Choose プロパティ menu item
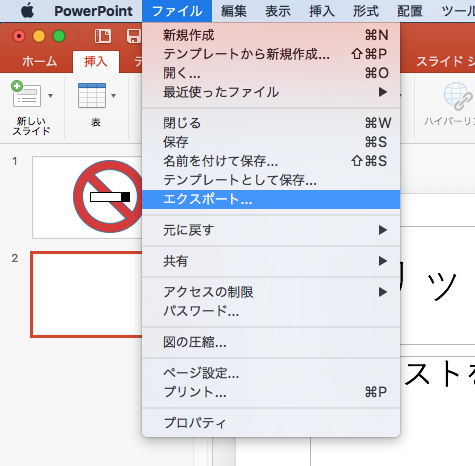Image resolution: width=475 pixels, height=466 pixels. click(271, 423)
